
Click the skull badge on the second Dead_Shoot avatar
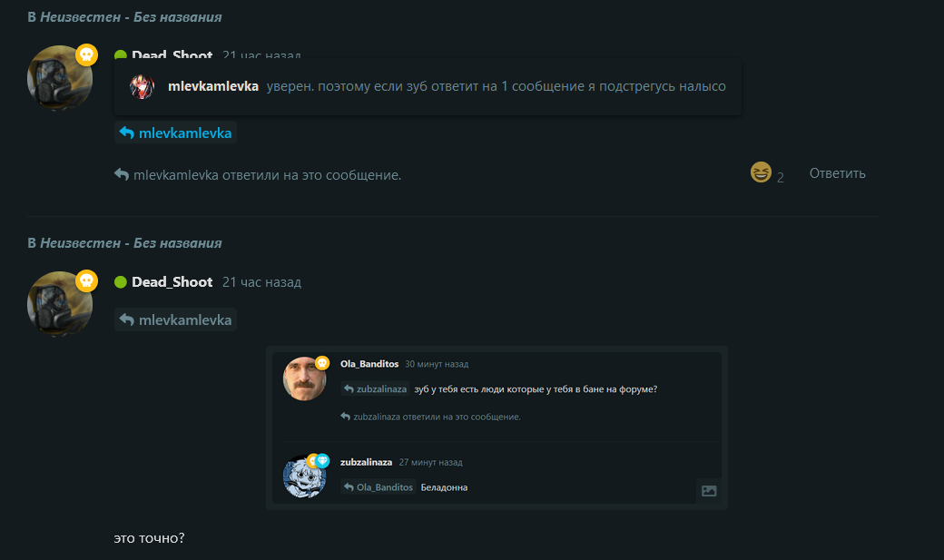(x=87, y=280)
